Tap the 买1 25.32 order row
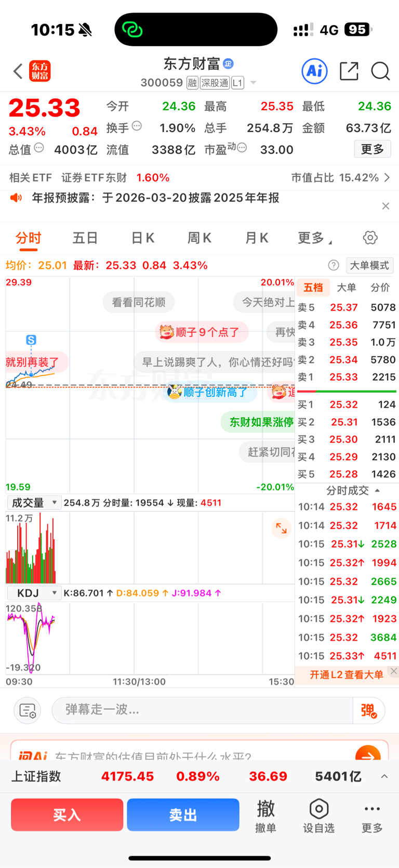This screenshot has width=399, height=868. click(x=347, y=405)
